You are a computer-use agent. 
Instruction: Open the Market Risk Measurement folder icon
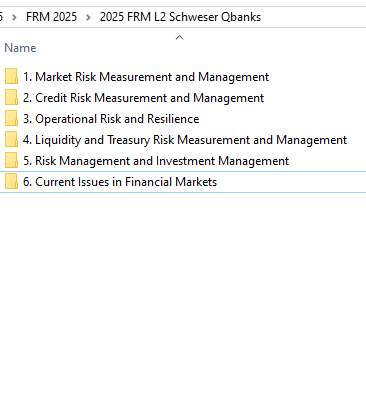[11, 77]
